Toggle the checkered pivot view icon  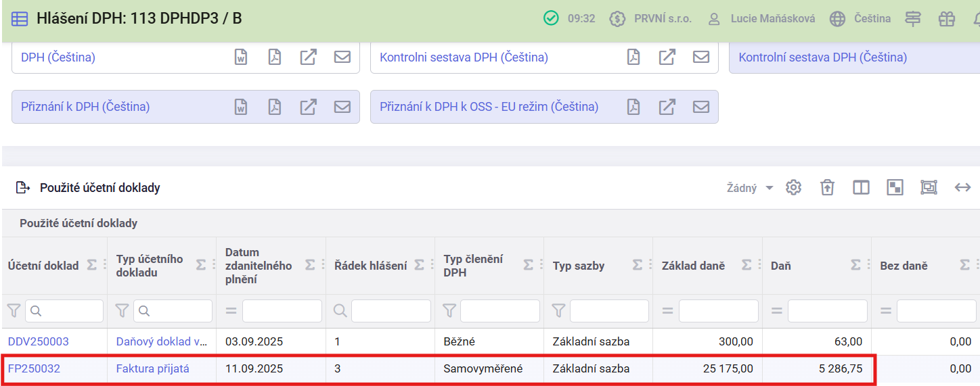895,188
